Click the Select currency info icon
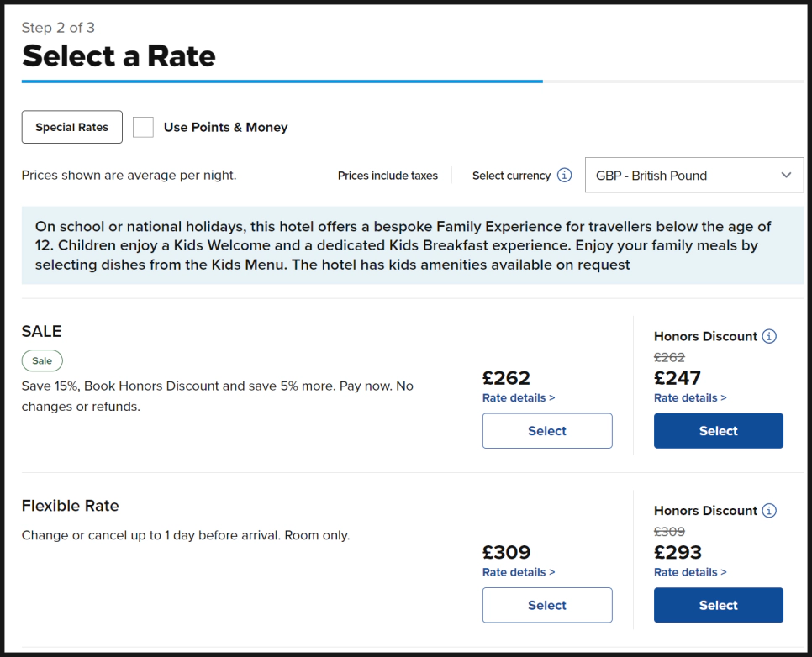 tap(565, 176)
